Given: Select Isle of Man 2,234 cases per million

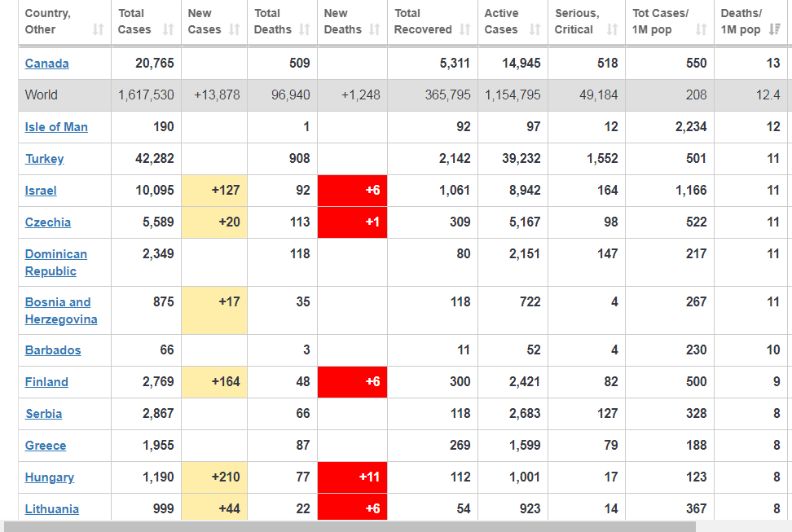Looking at the screenshot, I should click(x=691, y=127).
